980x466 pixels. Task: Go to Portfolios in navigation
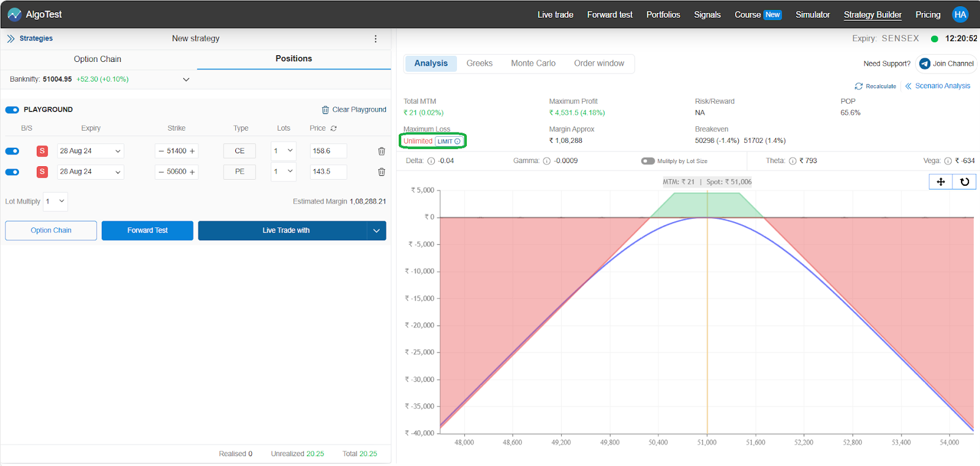coord(663,15)
